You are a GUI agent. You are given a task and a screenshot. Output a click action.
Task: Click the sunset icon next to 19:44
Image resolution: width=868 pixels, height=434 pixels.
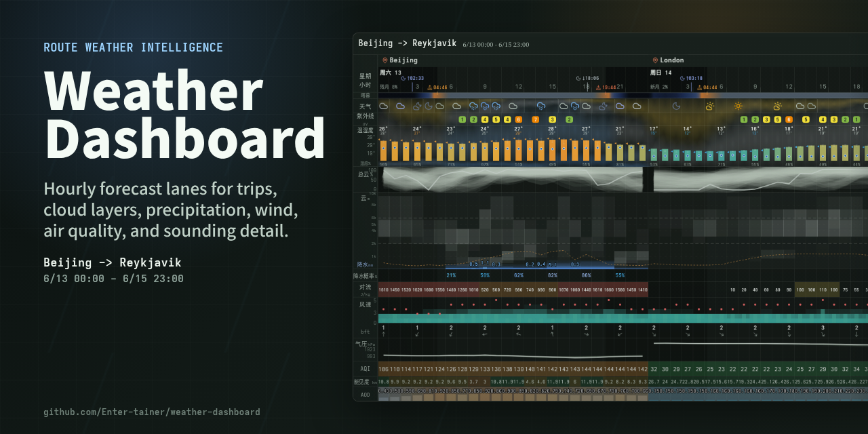(597, 87)
